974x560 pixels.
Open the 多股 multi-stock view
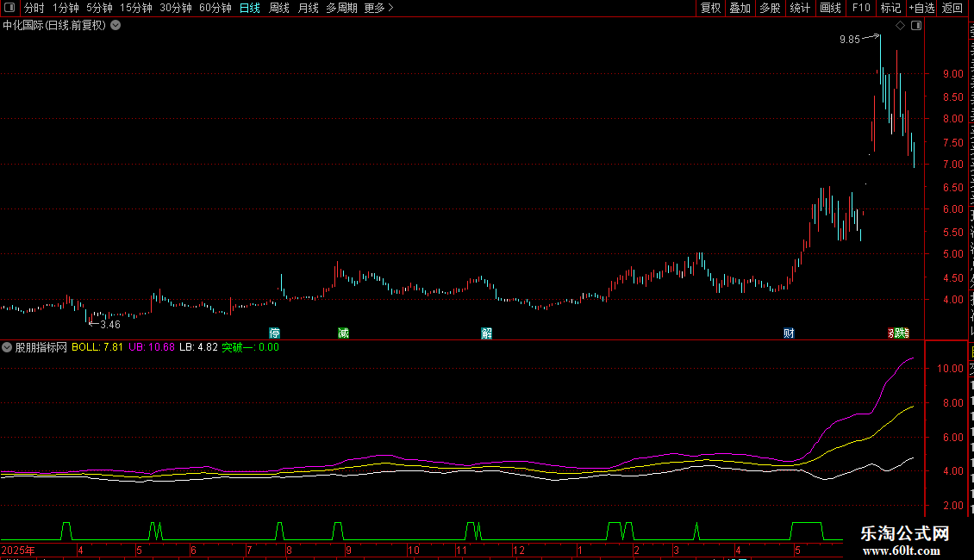click(770, 8)
